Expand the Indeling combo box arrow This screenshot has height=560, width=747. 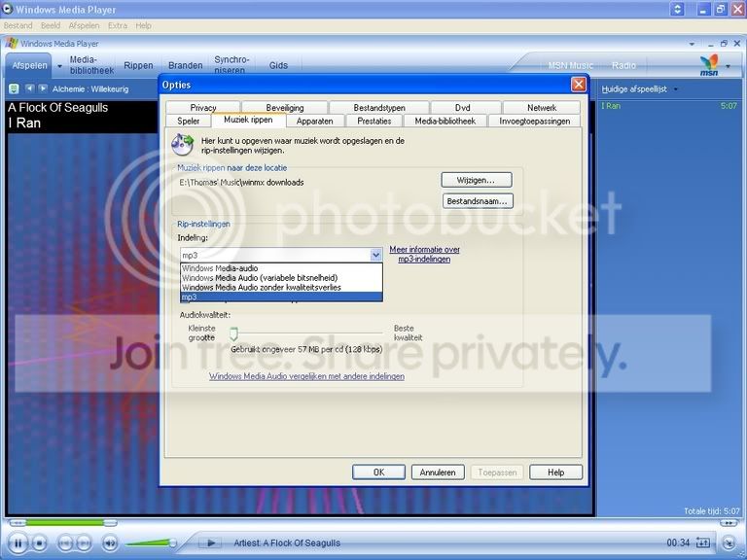(x=375, y=255)
